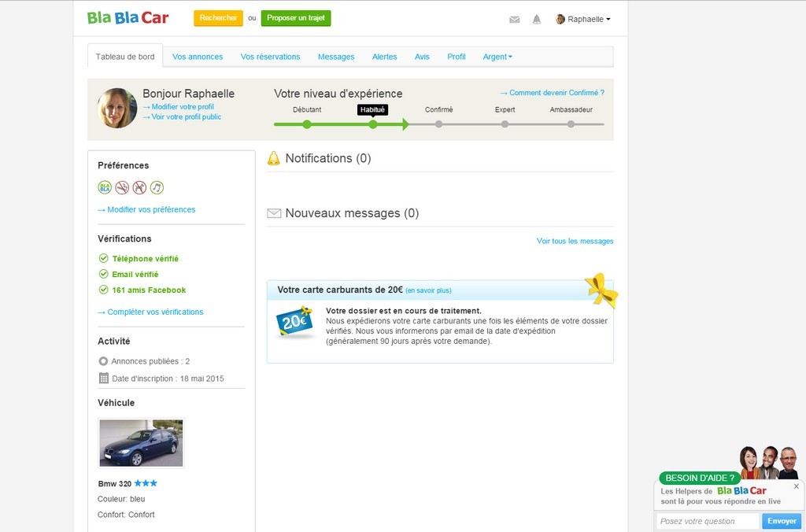Click the BlaBlaCar logo
This screenshot has height=532, width=806.
[128, 18]
